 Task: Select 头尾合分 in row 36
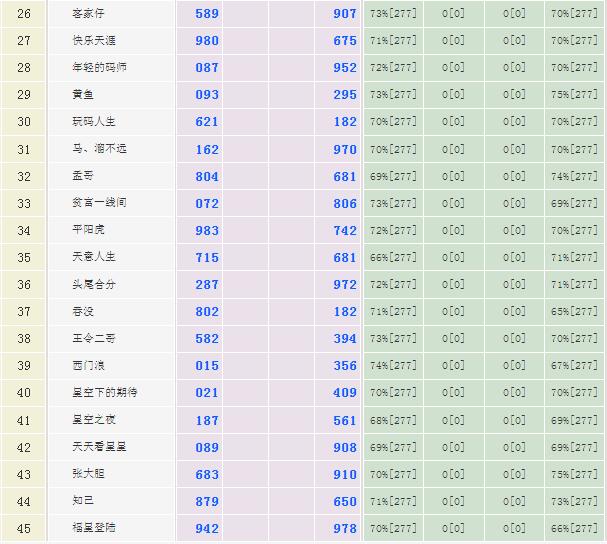pyautogui.click(x=94, y=284)
